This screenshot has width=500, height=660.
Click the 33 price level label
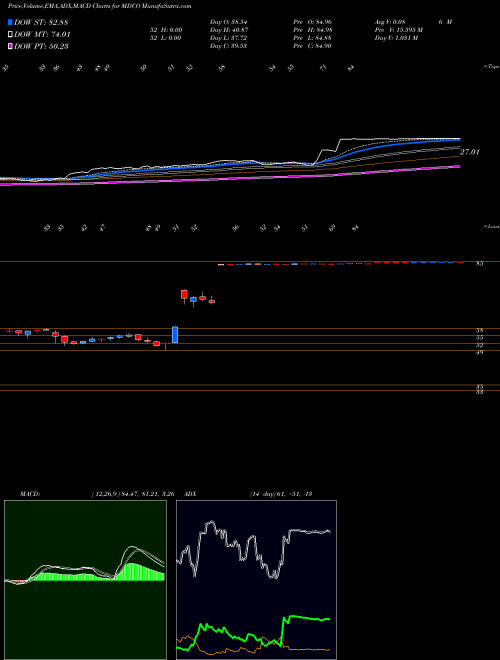pyautogui.click(x=480, y=392)
